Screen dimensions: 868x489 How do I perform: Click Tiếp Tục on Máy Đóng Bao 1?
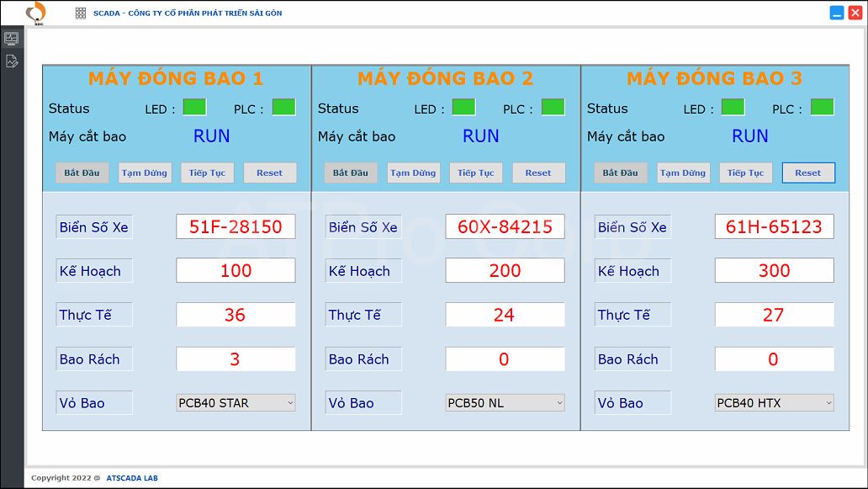tap(207, 173)
